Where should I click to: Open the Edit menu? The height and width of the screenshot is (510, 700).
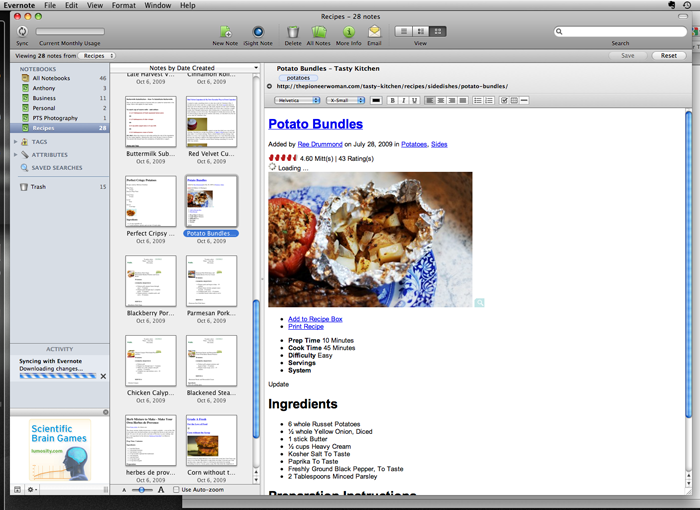(71, 5)
